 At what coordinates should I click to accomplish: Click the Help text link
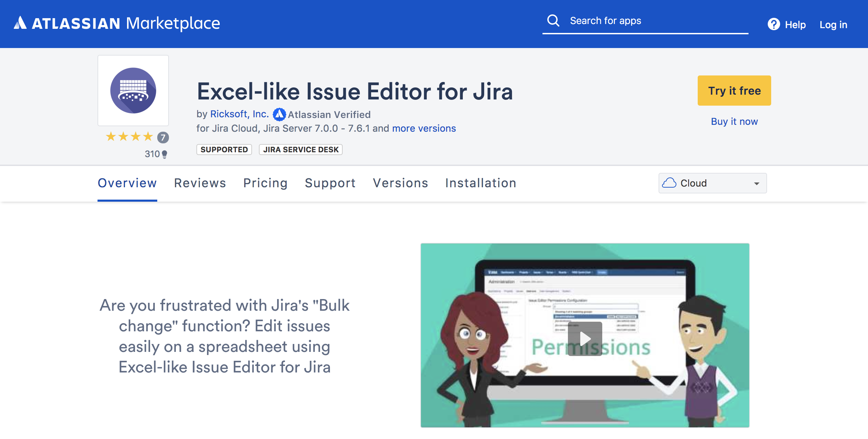coord(795,25)
